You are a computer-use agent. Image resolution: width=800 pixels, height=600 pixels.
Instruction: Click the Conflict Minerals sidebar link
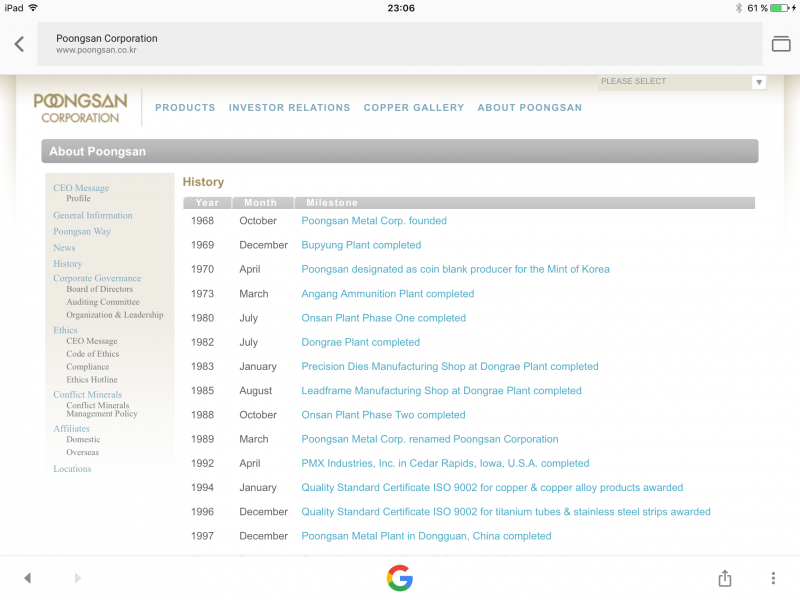[87, 395]
